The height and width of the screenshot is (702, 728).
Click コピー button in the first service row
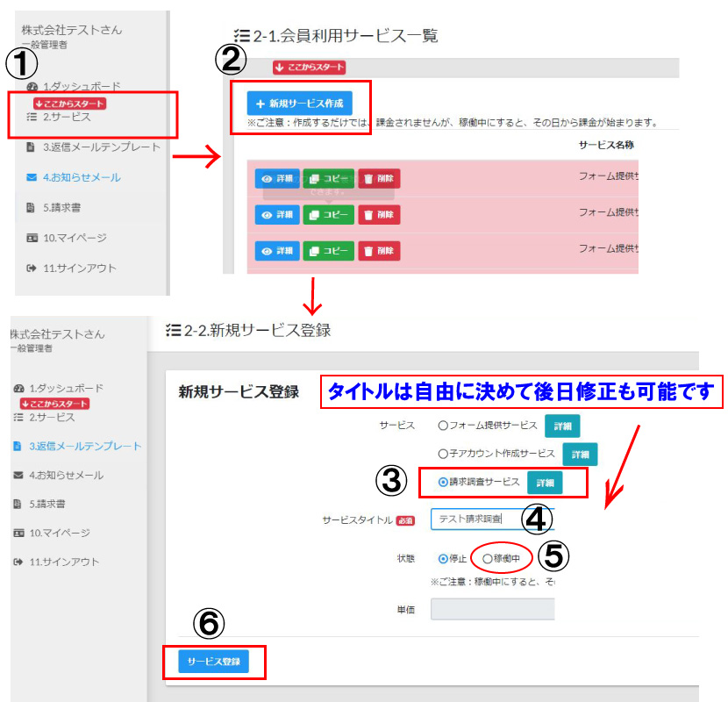coord(329,178)
